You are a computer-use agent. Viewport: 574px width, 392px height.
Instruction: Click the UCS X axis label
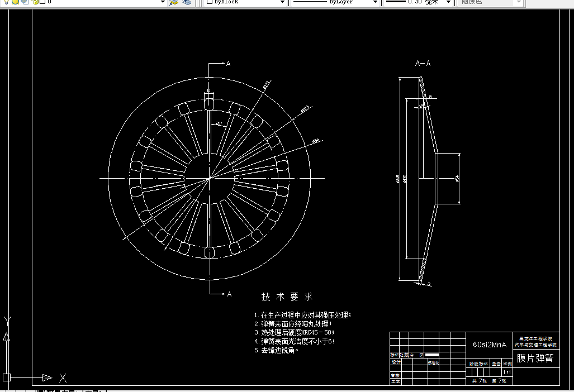click(x=63, y=377)
